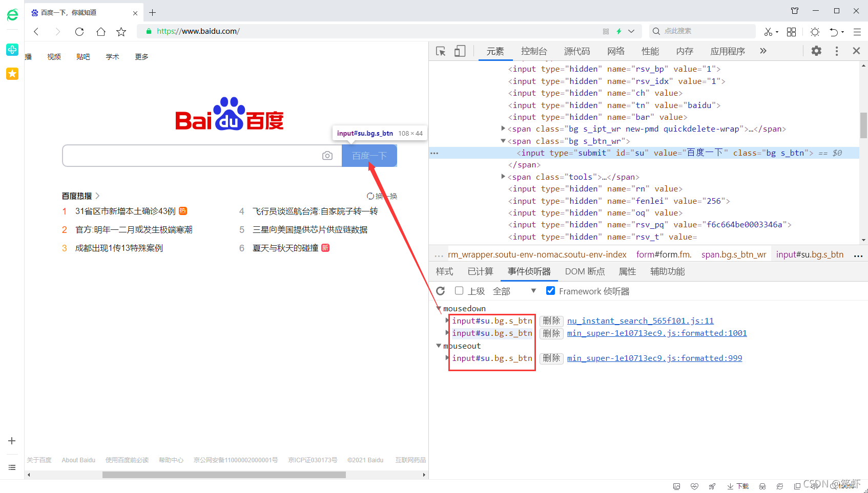
Task: Expand span bg s_ipt_wr node
Action: tap(503, 128)
